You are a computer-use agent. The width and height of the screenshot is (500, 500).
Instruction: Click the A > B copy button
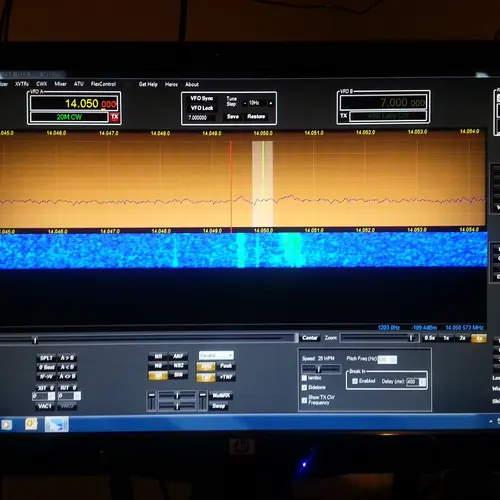[x=67, y=358]
